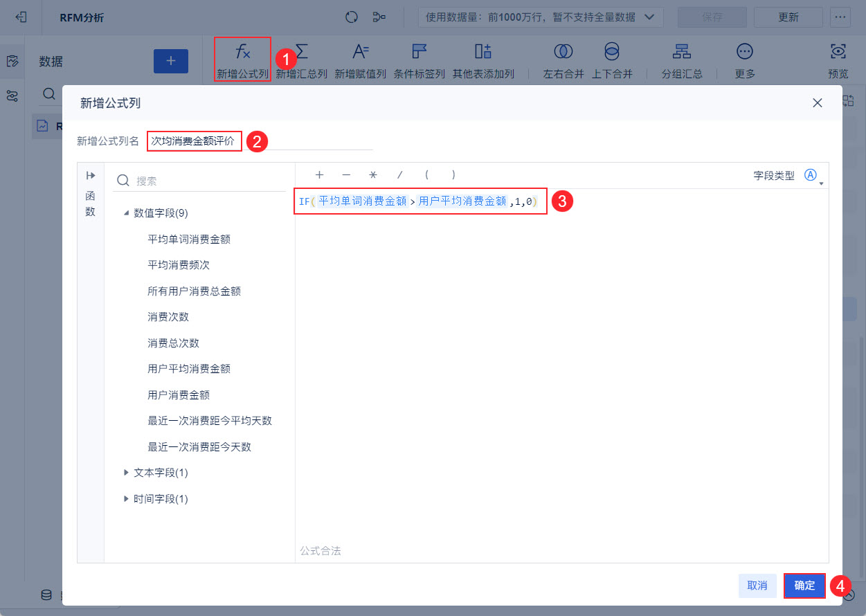Expand the 文本字段(1) group
This screenshot has height=616, width=866.
(x=126, y=473)
